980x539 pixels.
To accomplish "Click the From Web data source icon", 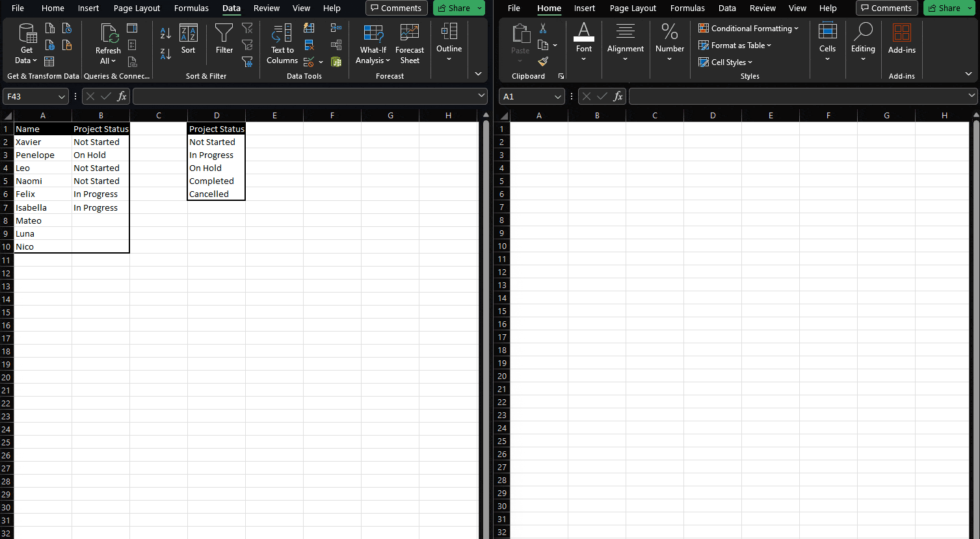I will 49,46.
